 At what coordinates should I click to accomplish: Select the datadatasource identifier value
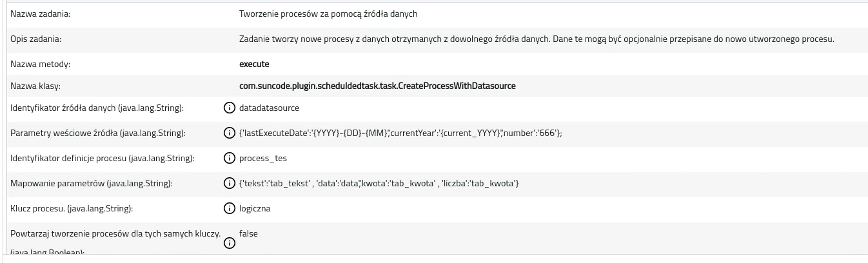[x=269, y=108]
